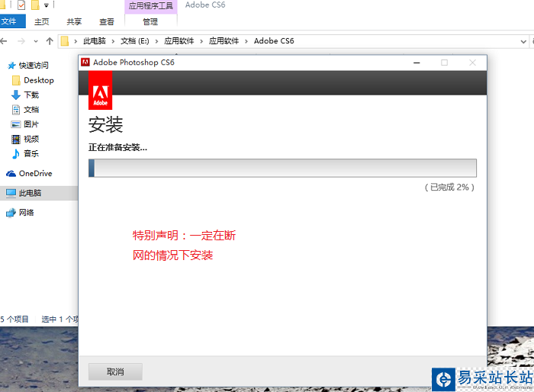Click the '已完成 2%' progress text
The width and height of the screenshot is (534, 392).
click(449, 188)
